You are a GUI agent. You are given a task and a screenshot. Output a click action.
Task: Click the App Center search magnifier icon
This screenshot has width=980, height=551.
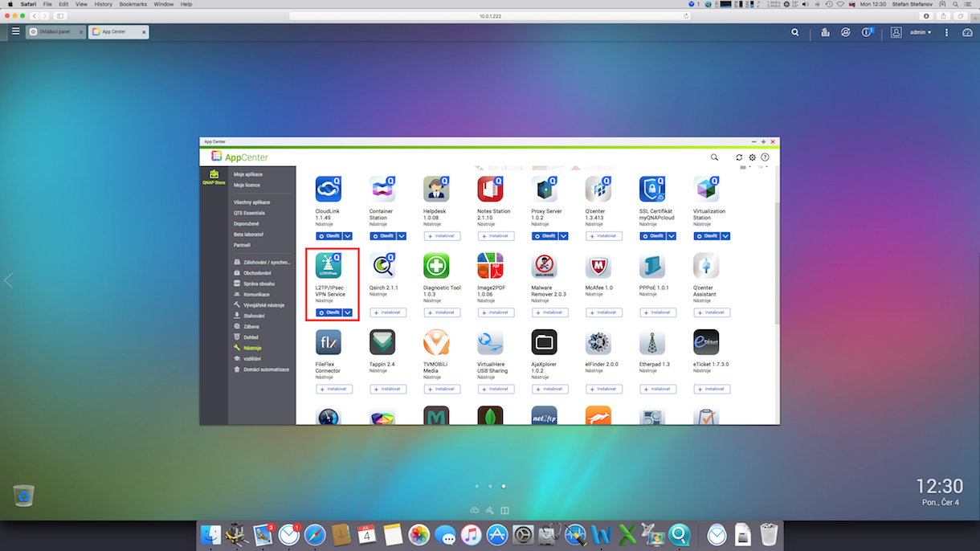coord(714,157)
